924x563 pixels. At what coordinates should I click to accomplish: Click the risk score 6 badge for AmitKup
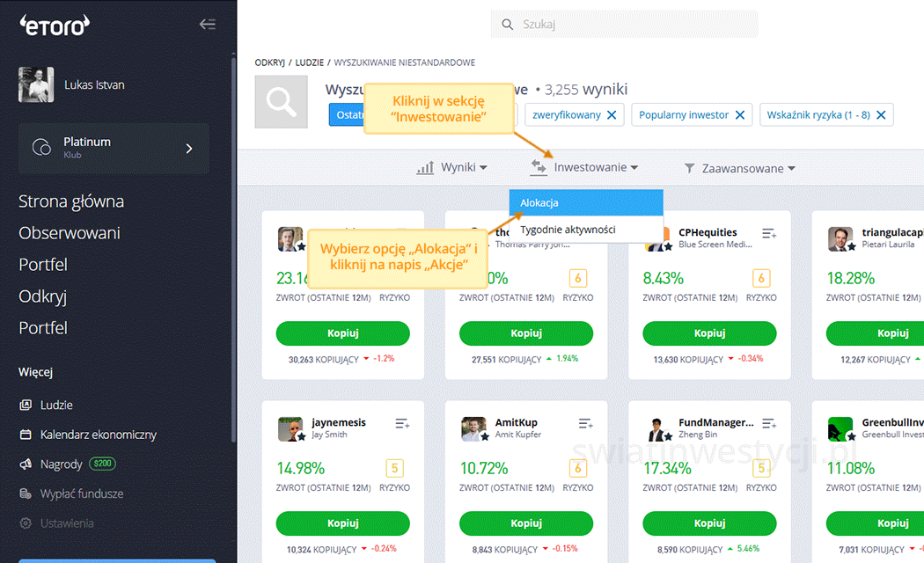(x=578, y=468)
